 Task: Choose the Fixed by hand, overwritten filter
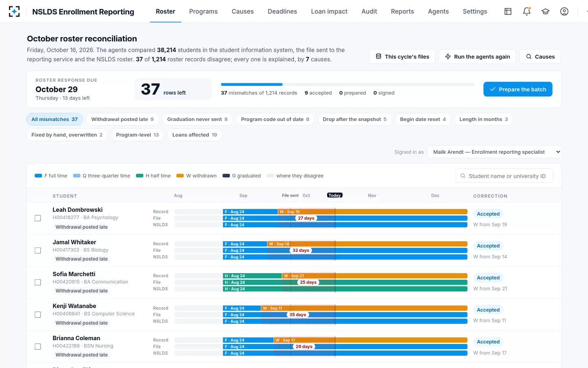pyautogui.click(x=67, y=135)
